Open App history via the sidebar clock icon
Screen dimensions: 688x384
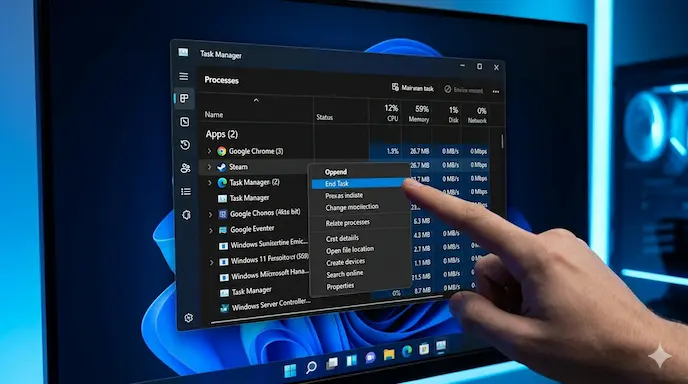click(185, 145)
